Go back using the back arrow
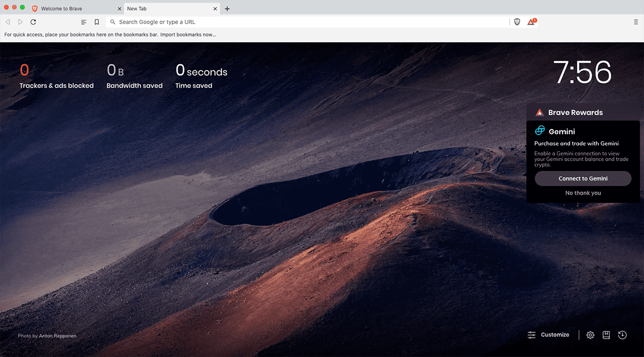 pos(8,22)
